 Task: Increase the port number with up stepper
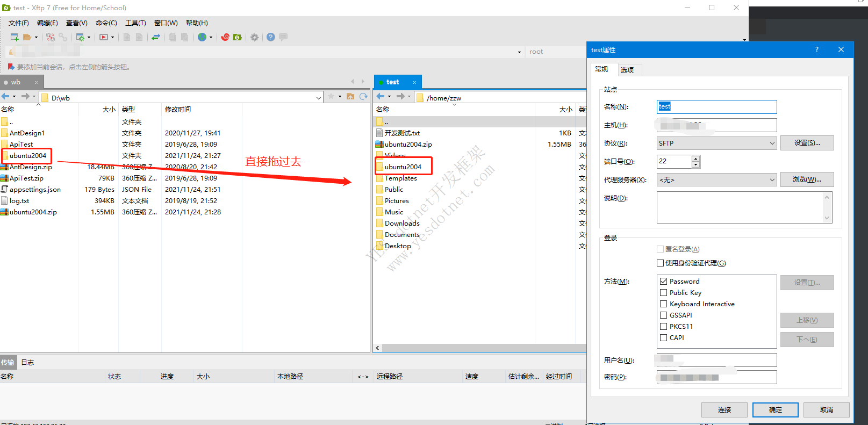coord(696,159)
